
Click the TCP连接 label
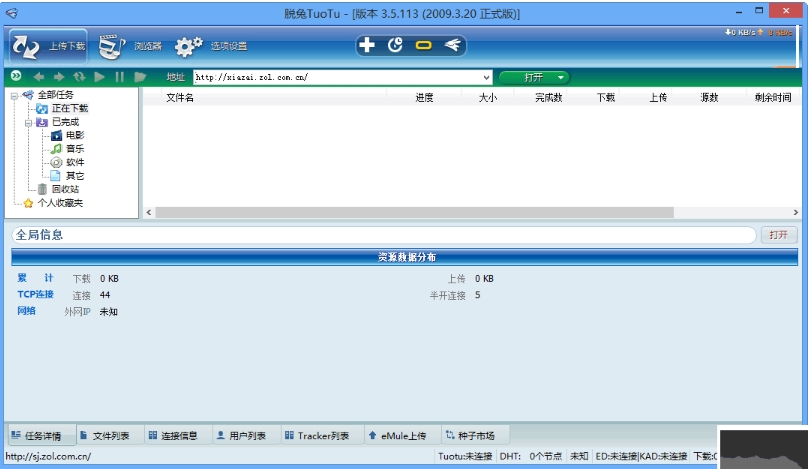(36, 294)
